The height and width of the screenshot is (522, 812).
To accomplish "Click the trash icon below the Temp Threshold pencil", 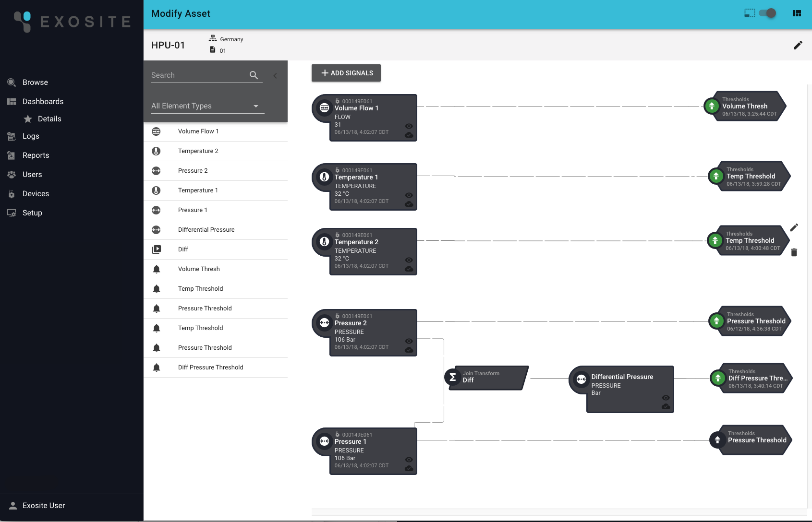I will pyautogui.click(x=795, y=252).
